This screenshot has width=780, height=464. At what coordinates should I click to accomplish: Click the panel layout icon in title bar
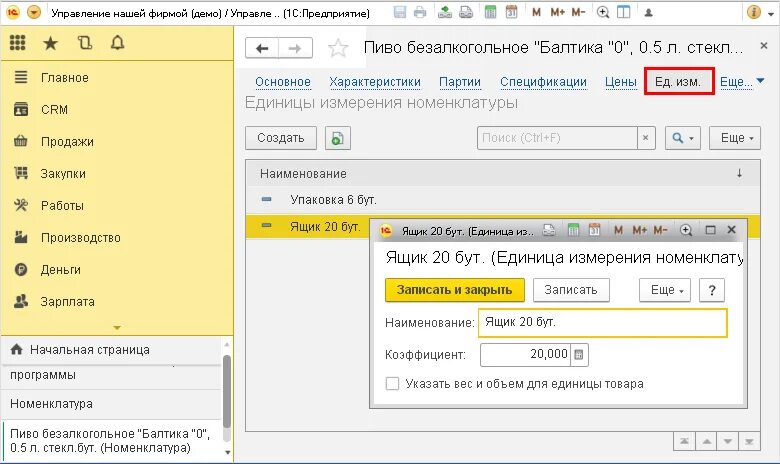(623, 12)
